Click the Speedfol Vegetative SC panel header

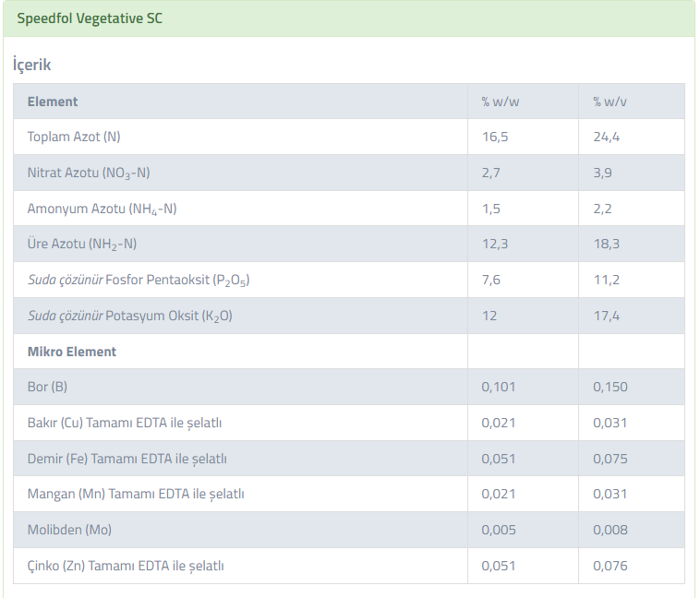349,18
